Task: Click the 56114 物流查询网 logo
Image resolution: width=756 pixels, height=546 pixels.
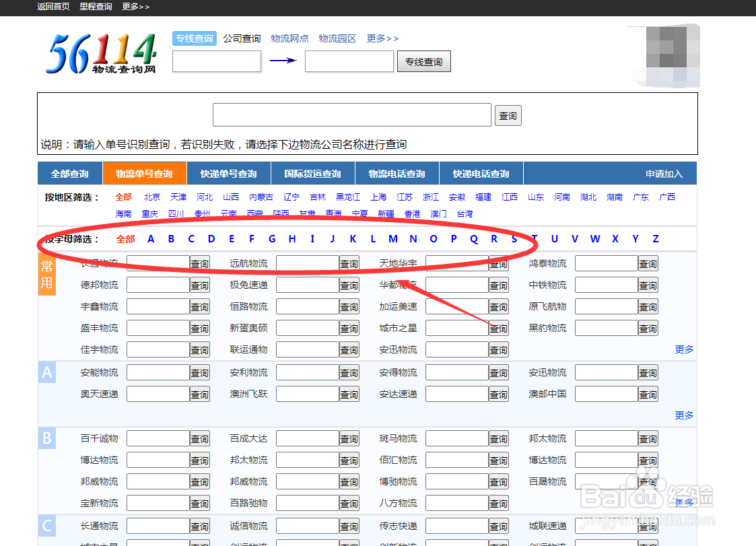Action: [x=101, y=54]
